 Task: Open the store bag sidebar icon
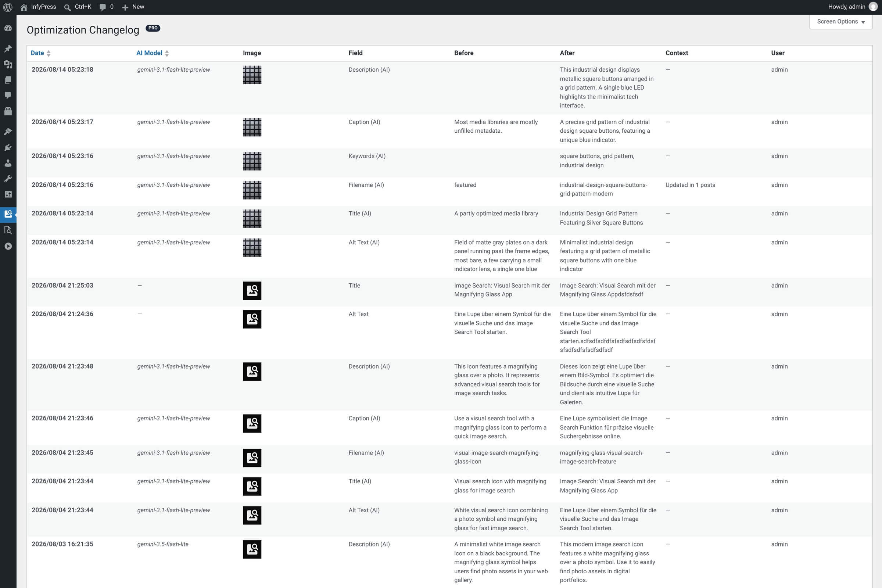coord(8,111)
